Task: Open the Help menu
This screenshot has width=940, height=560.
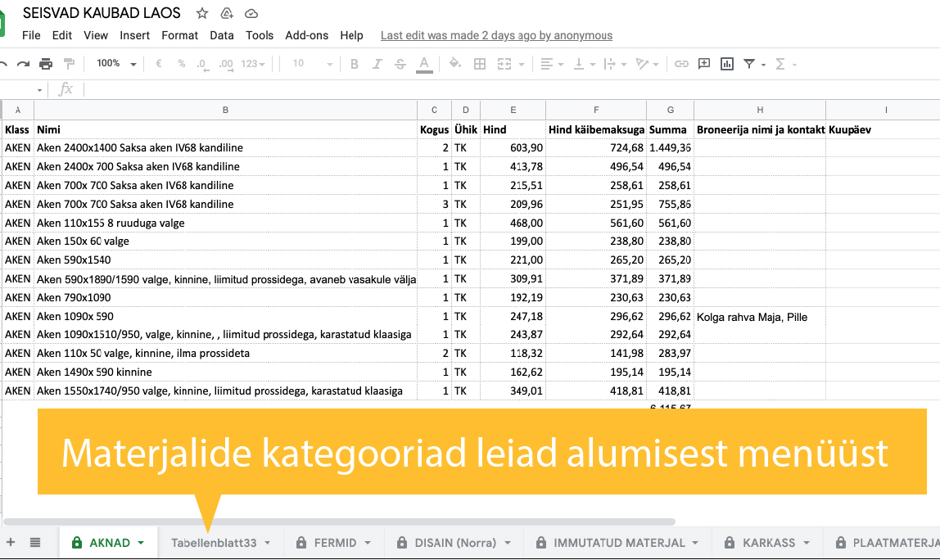Action: (x=351, y=35)
